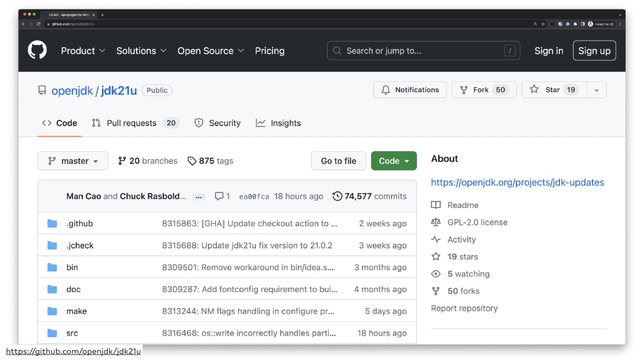Open the openjdk organization link
Screen dimensions: 644x362
pyautogui.click(x=72, y=90)
